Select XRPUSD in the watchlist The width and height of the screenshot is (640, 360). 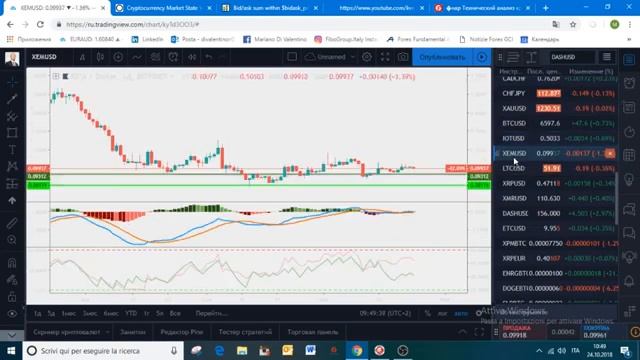pyautogui.click(x=557, y=183)
